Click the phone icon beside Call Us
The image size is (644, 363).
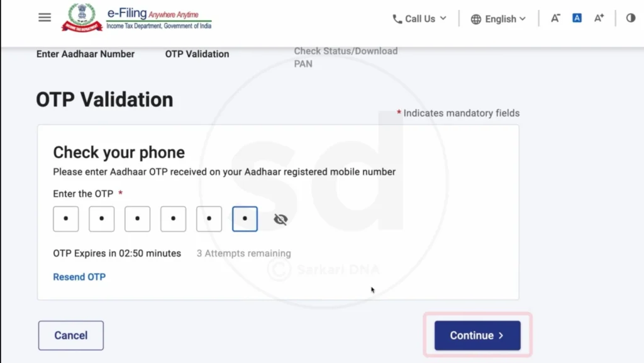397,19
